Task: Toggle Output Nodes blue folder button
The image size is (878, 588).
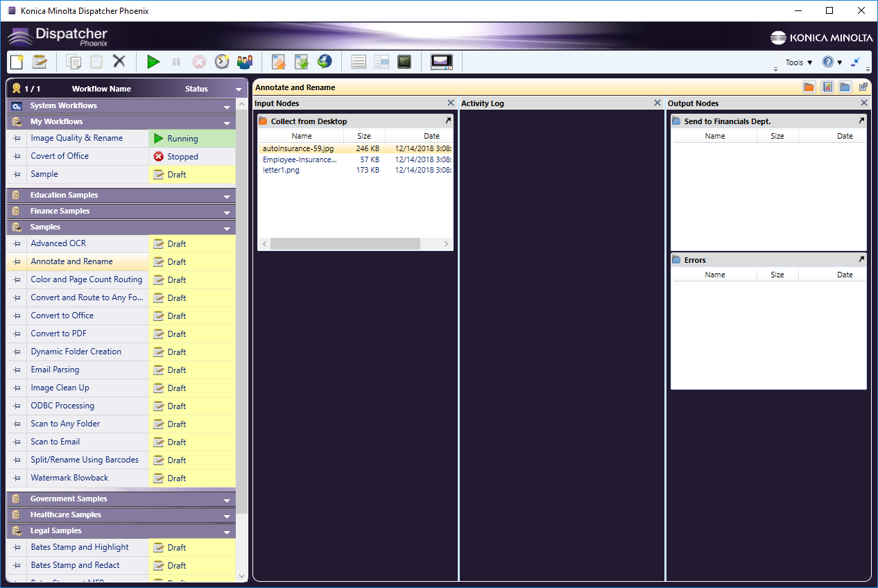Action: point(845,87)
